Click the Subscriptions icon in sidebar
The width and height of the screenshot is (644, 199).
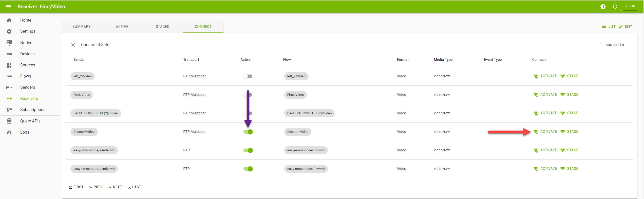9,110
